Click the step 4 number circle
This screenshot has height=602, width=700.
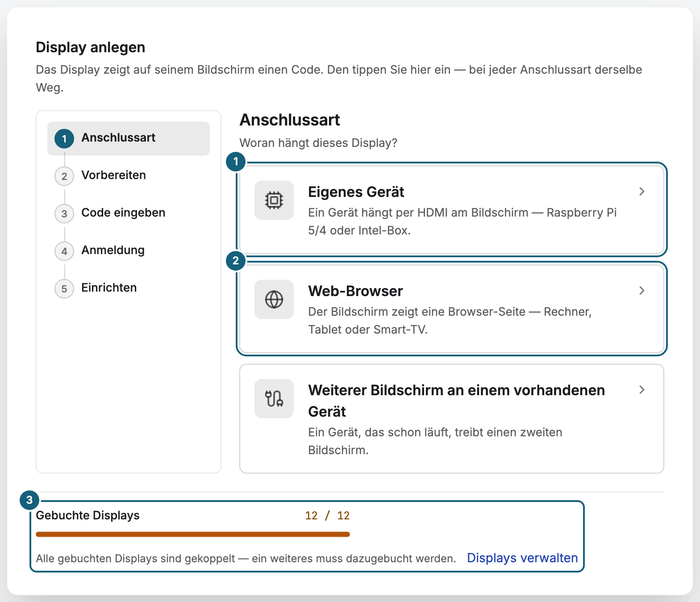pos(64,251)
